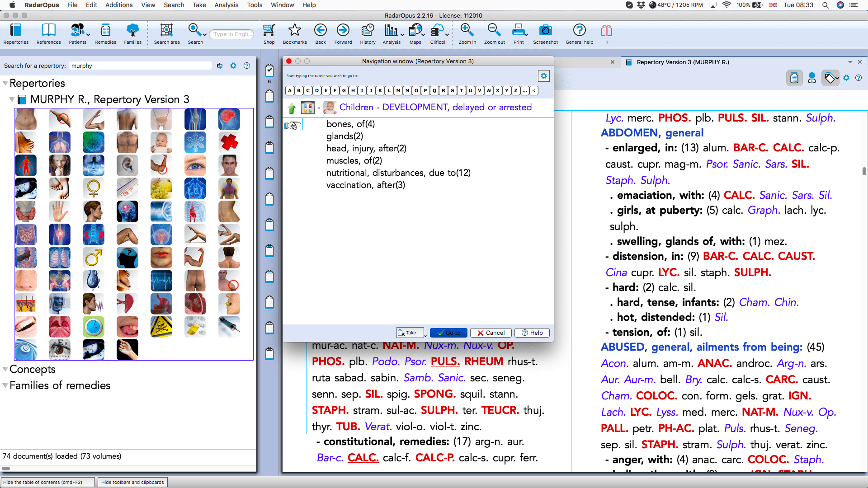Open Spotlight search in menu bar
868x488 pixels.
coord(825,5)
